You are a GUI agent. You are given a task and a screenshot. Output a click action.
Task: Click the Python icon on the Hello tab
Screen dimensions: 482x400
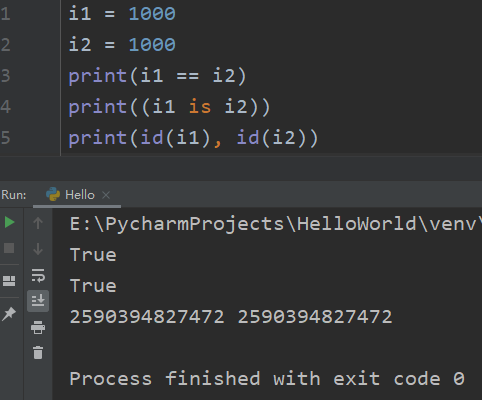53,194
